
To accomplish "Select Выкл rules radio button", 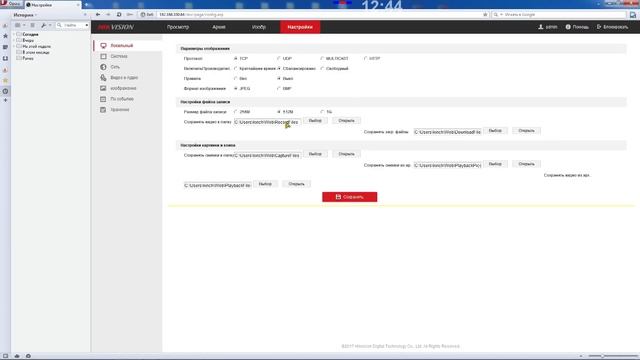I will pyautogui.click(x=279, y=78).
